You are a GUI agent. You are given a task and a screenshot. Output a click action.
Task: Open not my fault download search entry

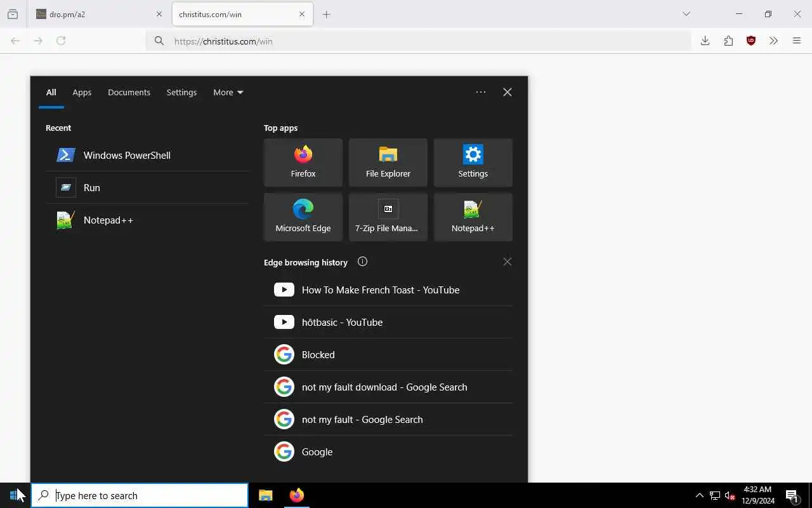tap(388, 387)
